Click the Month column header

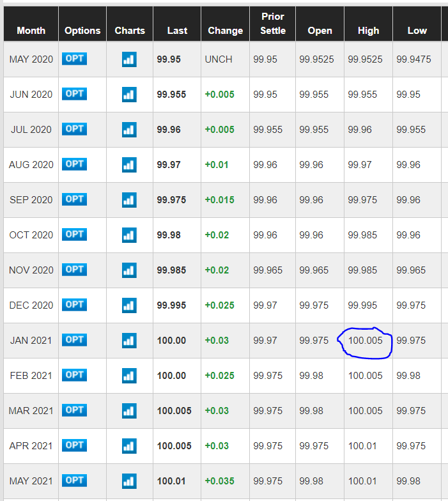click(x=31, y=24)
